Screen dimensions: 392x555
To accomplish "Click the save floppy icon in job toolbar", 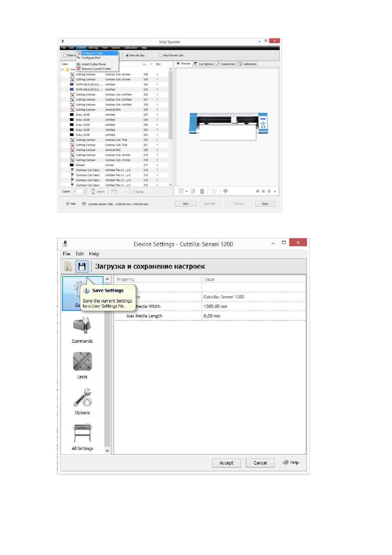I will click(x=114, y=192).
